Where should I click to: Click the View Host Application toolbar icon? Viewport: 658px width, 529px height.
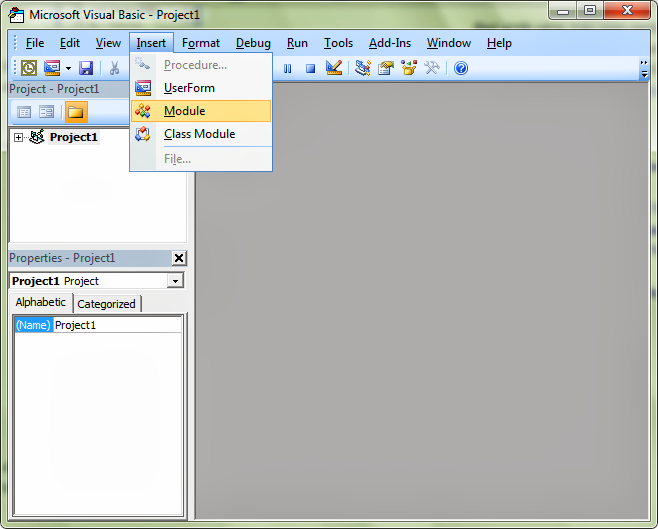pyautogui.click(x=29, y=68)
